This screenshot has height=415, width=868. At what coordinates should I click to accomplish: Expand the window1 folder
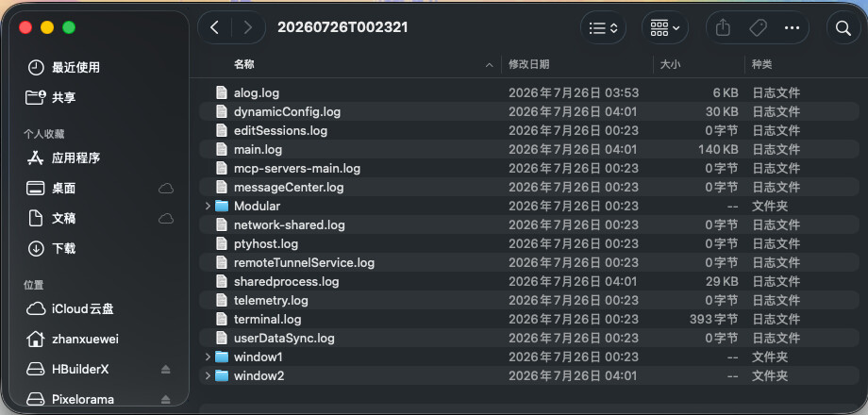(208, 357)
